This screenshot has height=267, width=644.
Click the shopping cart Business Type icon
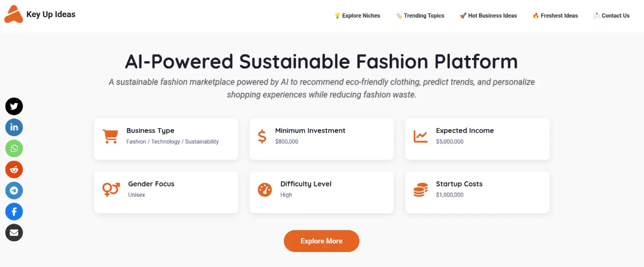point(110,136)
